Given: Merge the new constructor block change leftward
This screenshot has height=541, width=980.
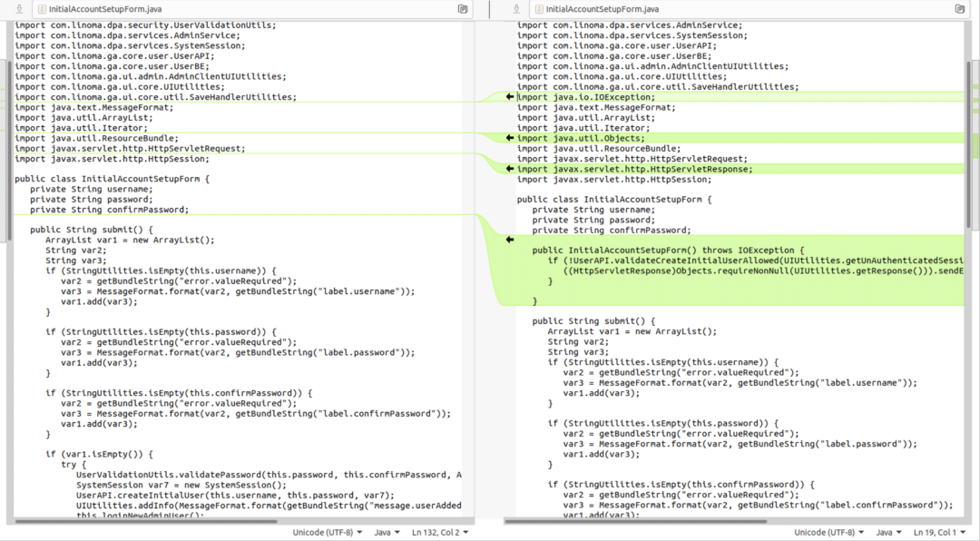Looking at the screenshot, I should [x=508, y=240].
